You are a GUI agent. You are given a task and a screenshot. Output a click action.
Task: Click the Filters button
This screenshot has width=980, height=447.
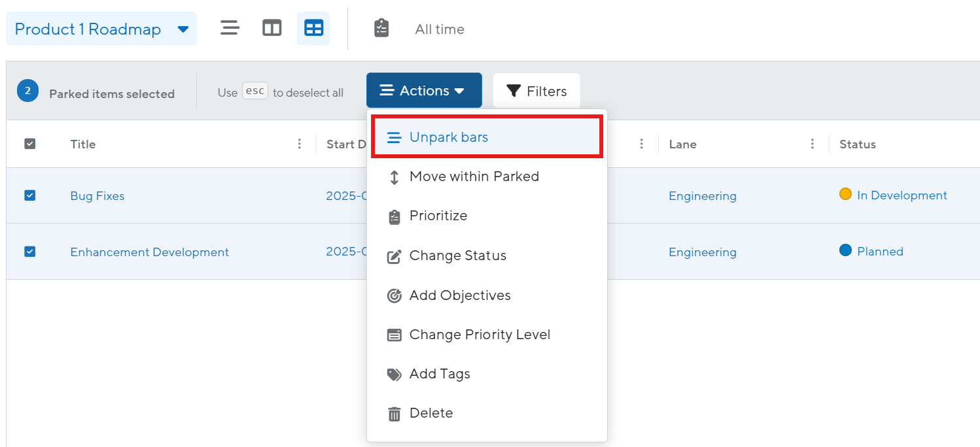pyautogui.click(x=536, y=91)
